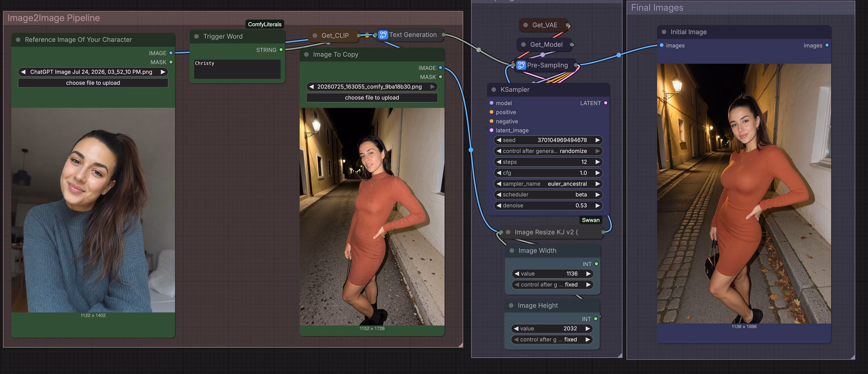This screenshot has height=374, width=868.
Task: Open the Pre-Sampling subgraph icon
Action: click(521, 65)
